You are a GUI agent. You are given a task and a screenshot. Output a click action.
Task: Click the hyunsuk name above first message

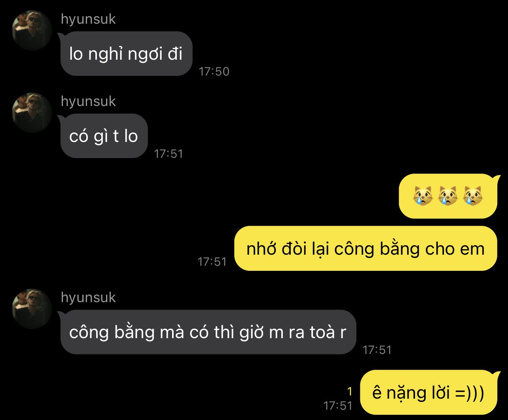[x=88, y=19]
